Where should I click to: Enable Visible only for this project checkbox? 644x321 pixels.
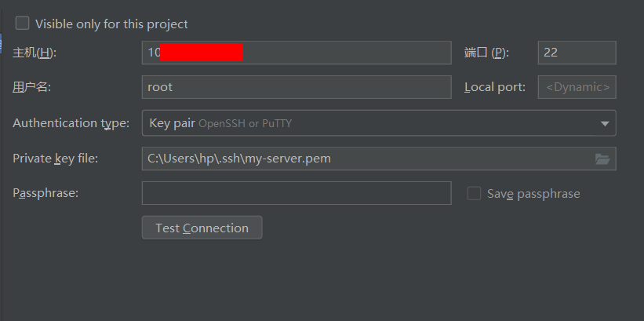tap(22, 23)
